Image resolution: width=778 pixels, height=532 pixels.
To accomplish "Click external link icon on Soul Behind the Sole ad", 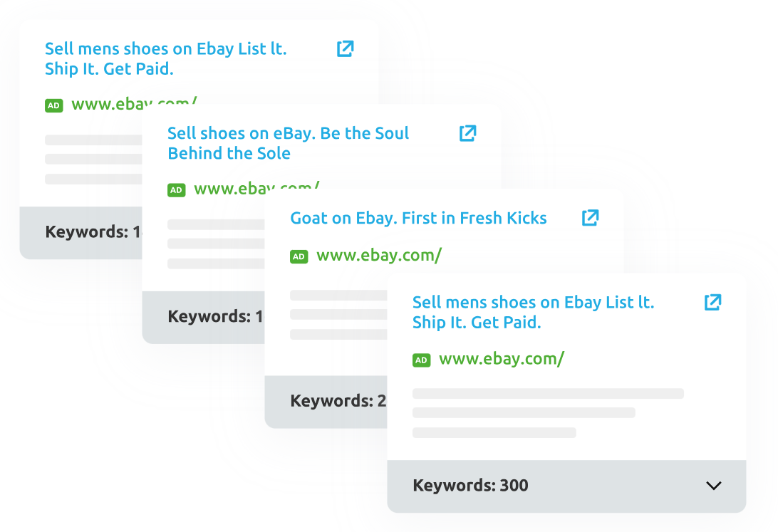I will [467, 133].
